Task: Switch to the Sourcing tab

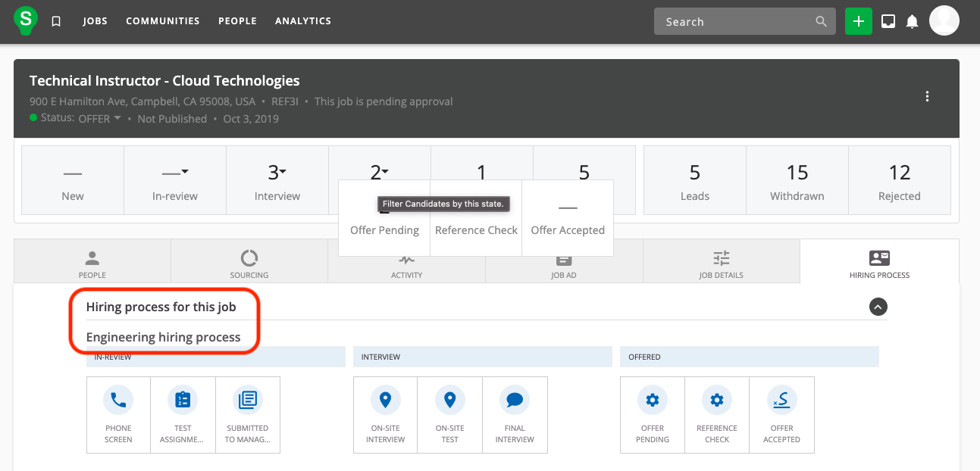Action: pyautogui.click(x=249, y=262)
